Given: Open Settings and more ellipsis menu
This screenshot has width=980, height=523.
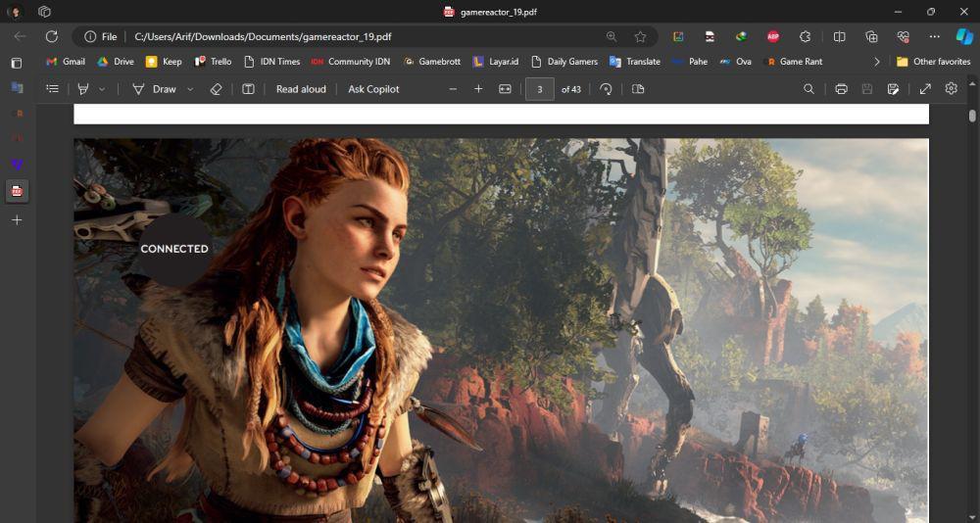Looking at the screenshot, I should (x=934, y=37).
